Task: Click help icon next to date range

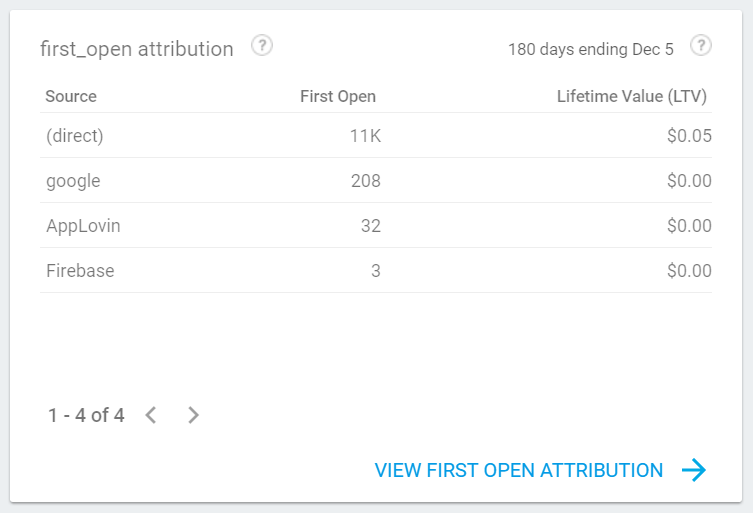Action: 701,46
